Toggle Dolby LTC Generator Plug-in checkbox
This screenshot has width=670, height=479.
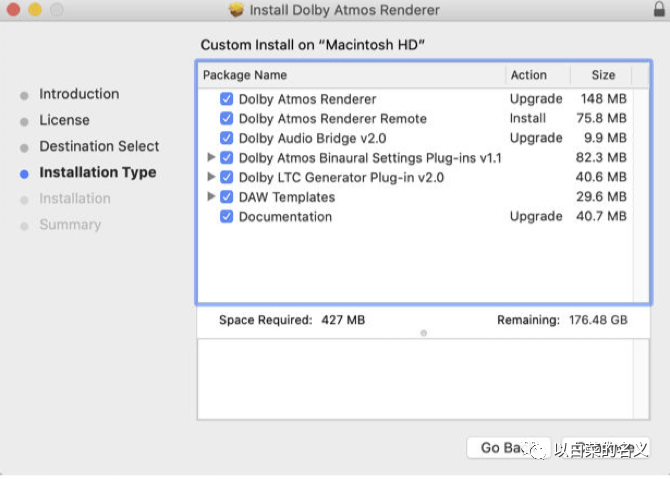(x=226, y=177)
